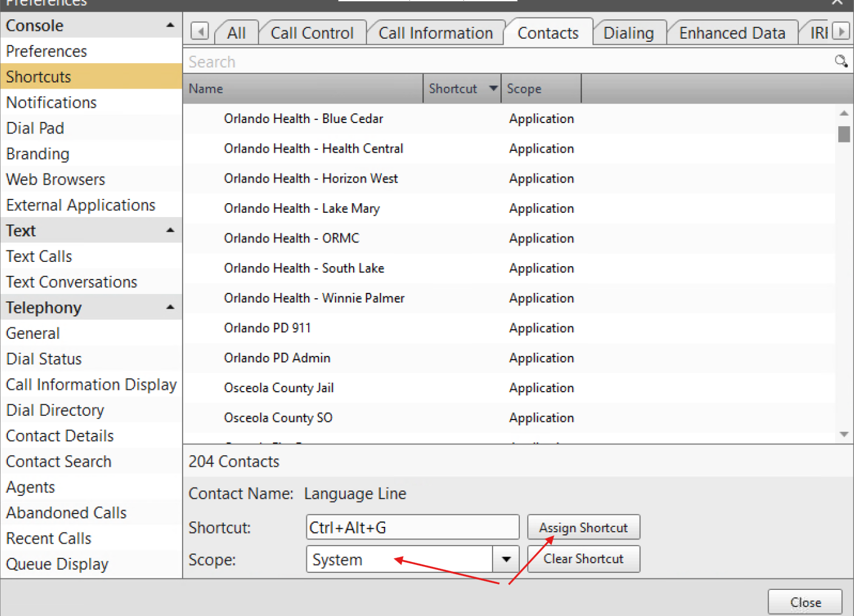The height and width of the screenshot is (616, 854).
Task: Select the Orlando Health - Blue Cedar row
Action: coord(509,119)
